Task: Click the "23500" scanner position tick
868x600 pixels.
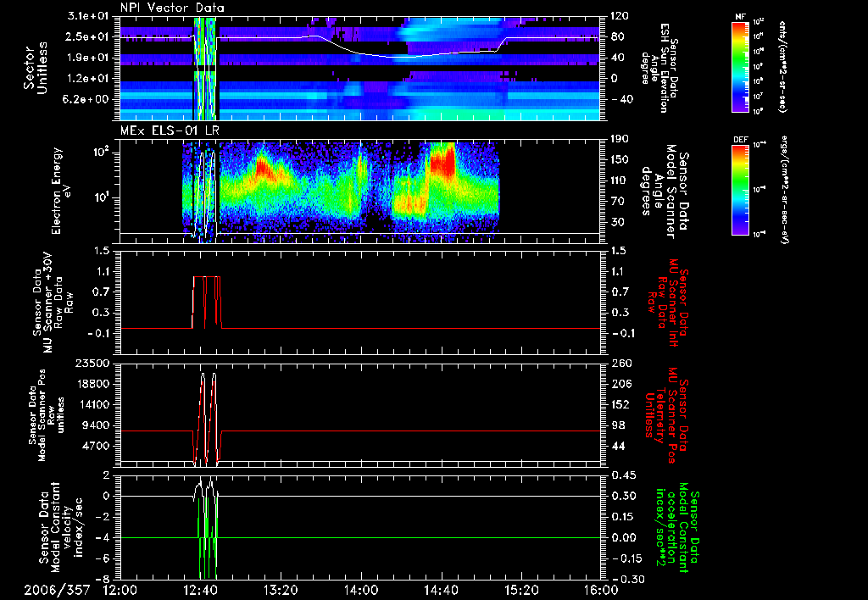Action: pos(94,364)
